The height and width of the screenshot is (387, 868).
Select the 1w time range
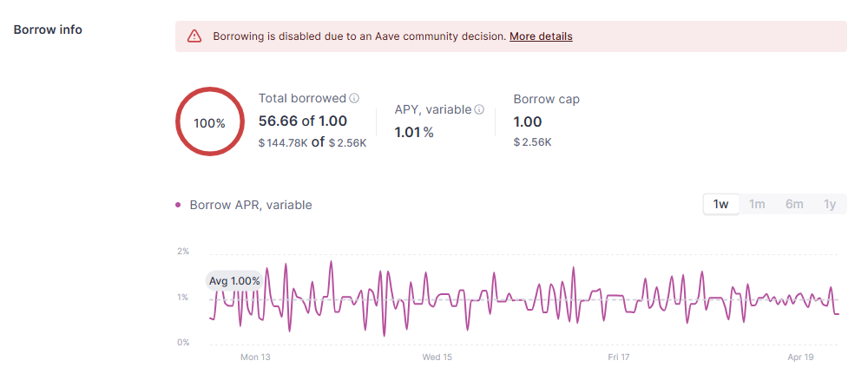(x=720, y=204)
